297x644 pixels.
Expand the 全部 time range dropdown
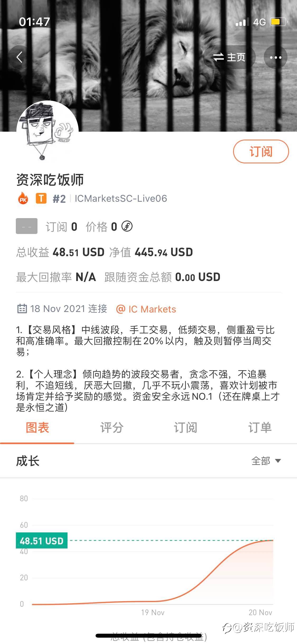pyautogui.click(x=266, y=461)
